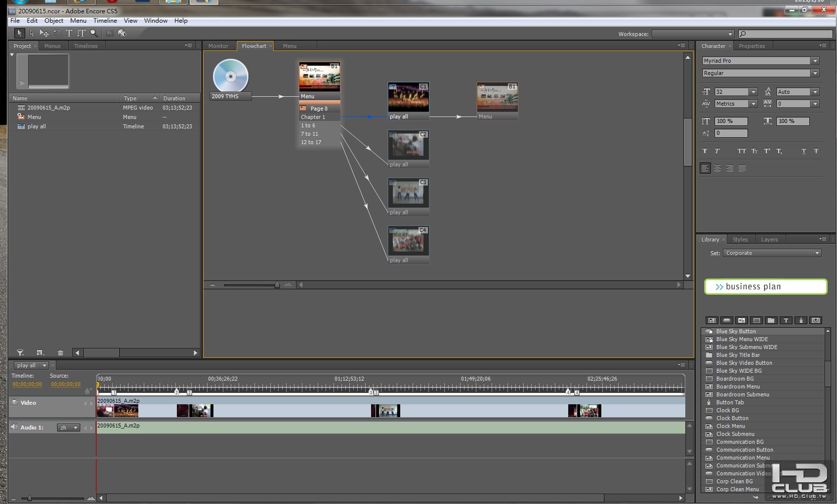
Task: Select the Direct Select tool
Action: pyautogui.click(x=32, y=33)
